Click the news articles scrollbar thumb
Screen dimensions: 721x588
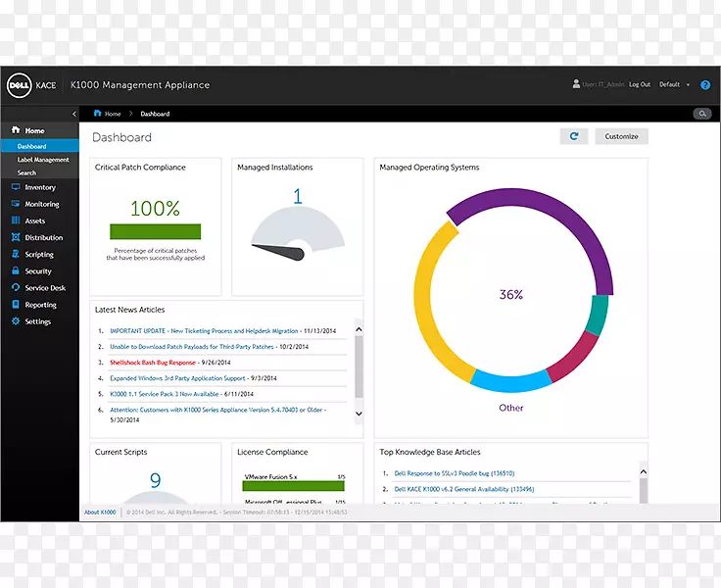point(359,367)
